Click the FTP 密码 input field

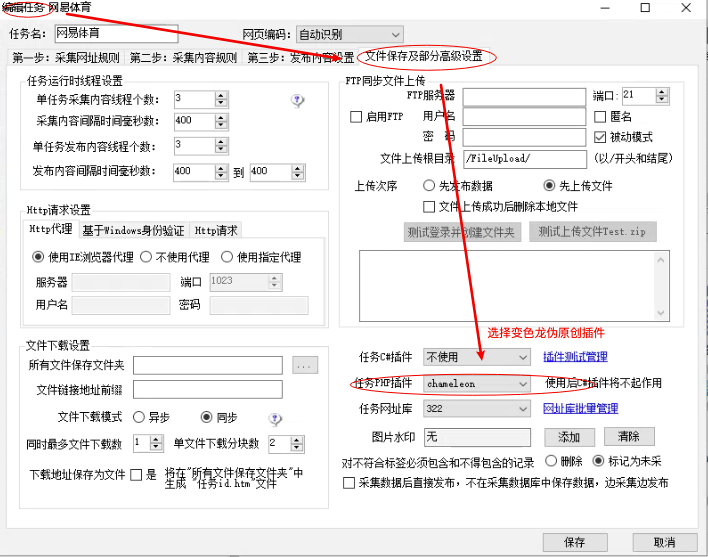coord(524,137)
